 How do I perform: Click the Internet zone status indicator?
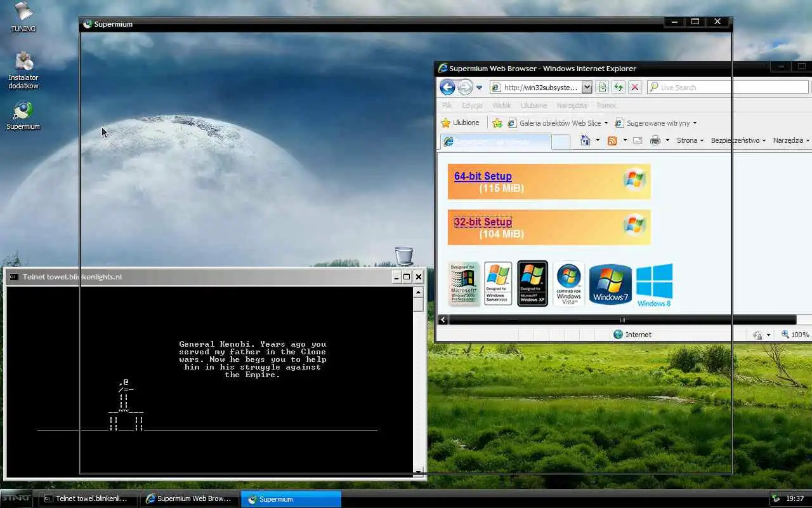click(x=632, y=335)
